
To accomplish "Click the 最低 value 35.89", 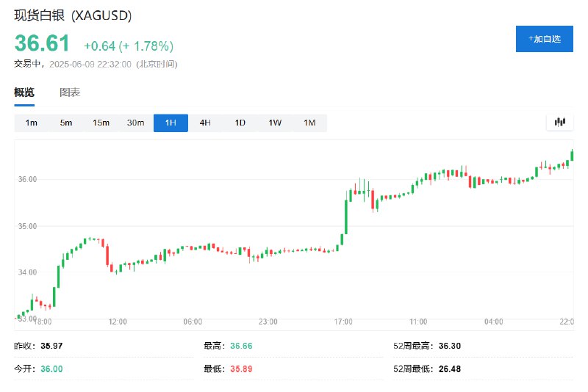I will click(241, 369).
